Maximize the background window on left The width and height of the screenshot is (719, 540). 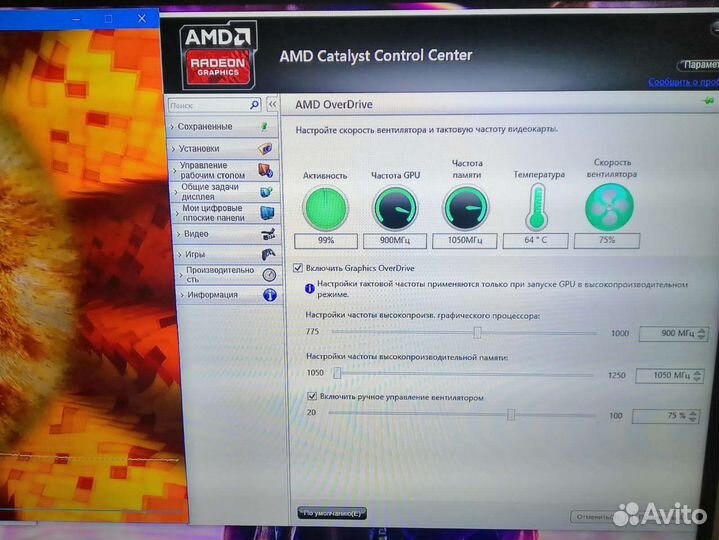[x=108, y=19]
